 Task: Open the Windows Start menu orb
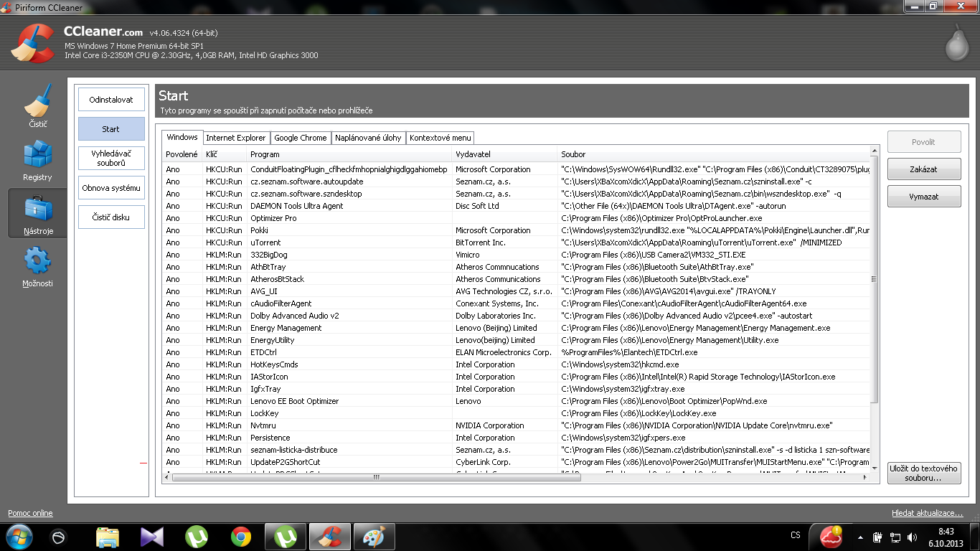[x=19, y=537]
